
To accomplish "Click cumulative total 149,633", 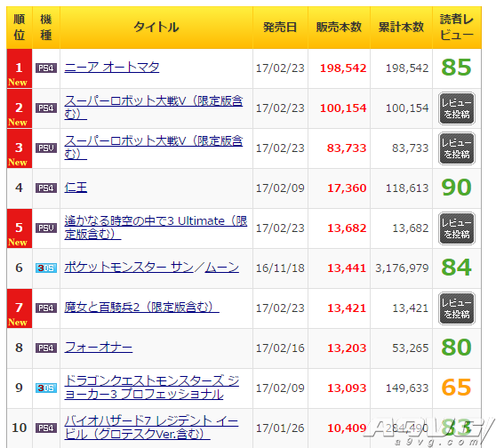I will click(407, 388).
